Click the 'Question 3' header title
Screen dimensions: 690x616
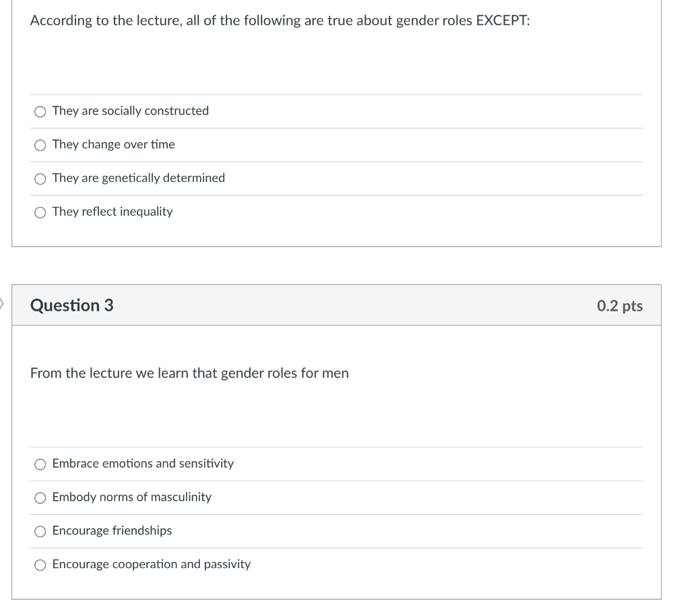71,305
